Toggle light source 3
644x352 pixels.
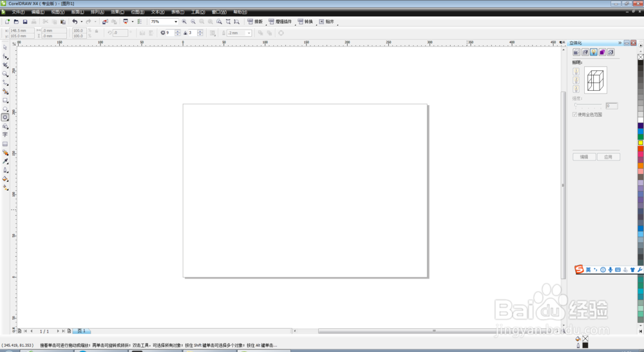[576, 89]
